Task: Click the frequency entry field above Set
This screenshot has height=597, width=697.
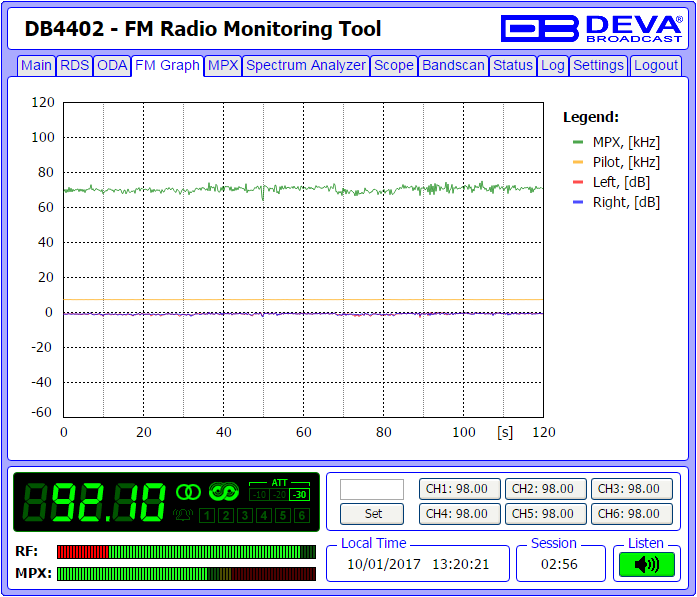Action: click(372, 489)
